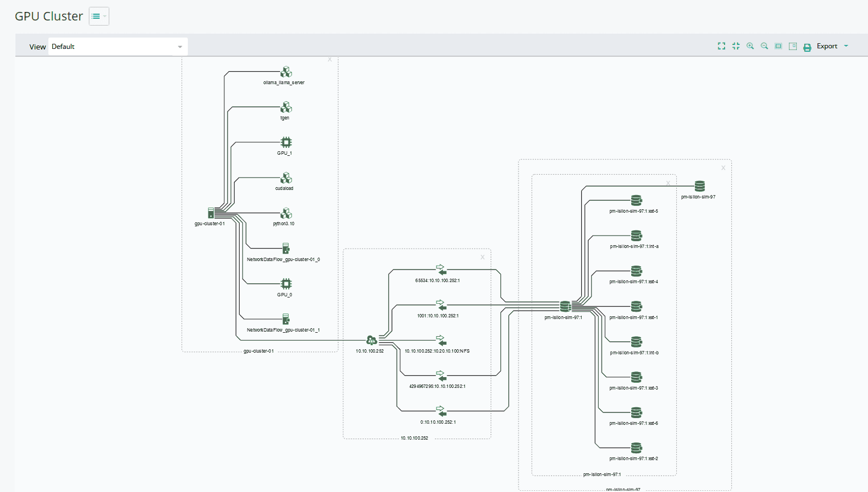Click the python3.10 process node icon
The image size is (868, 492).
point(286,213)
